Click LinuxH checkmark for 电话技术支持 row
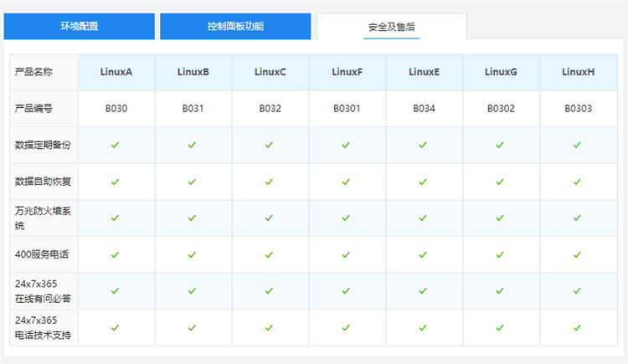Screen dimensions: 628x364 pos(577,328)
